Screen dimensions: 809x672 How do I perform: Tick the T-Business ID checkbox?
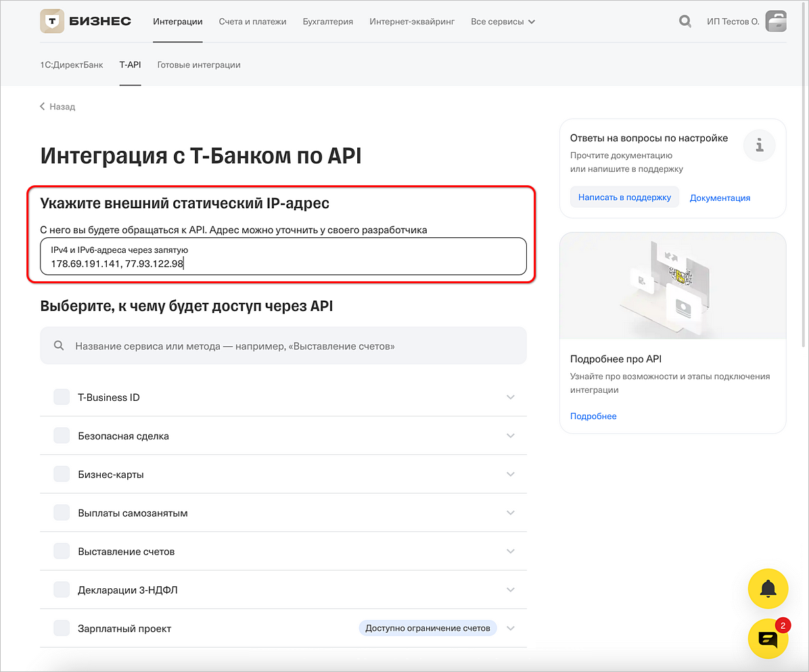coord(62,397)
